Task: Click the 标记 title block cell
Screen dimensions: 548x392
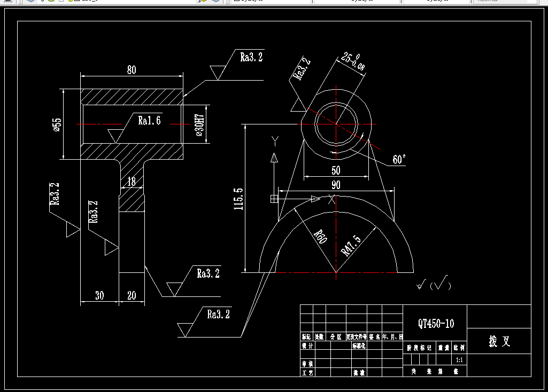Action: click(306, 337)
